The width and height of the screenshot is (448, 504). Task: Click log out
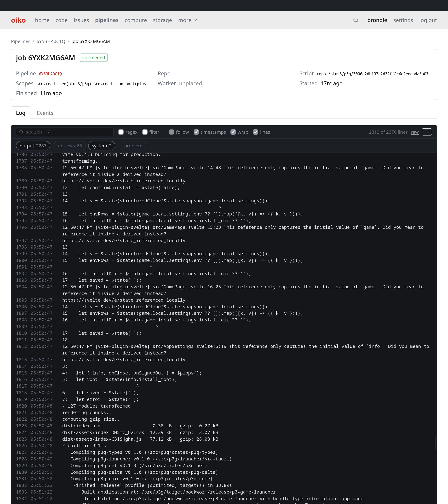coord(428,20)
